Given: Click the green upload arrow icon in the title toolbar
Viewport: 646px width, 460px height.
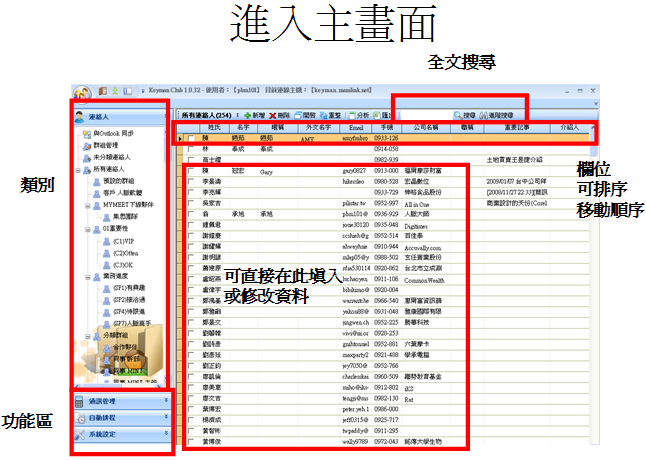Looking at the screenshot, I should coord(115,91).
